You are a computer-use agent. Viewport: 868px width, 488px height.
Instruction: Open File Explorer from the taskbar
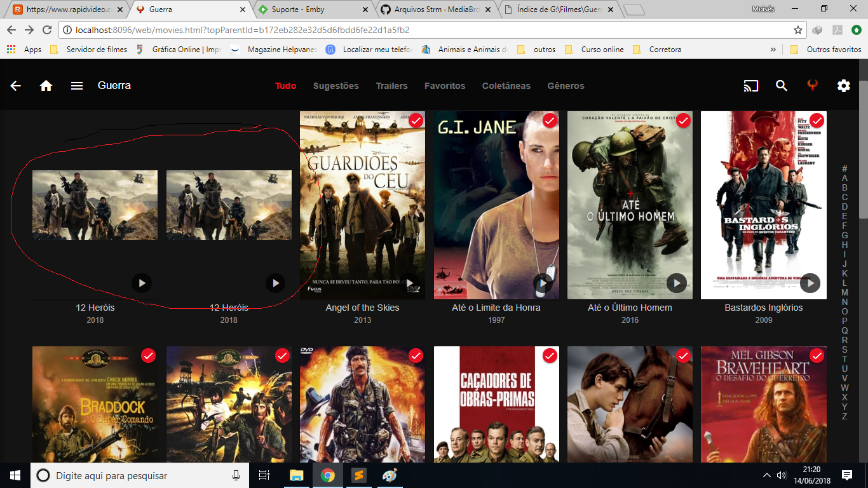coord(296,475)
